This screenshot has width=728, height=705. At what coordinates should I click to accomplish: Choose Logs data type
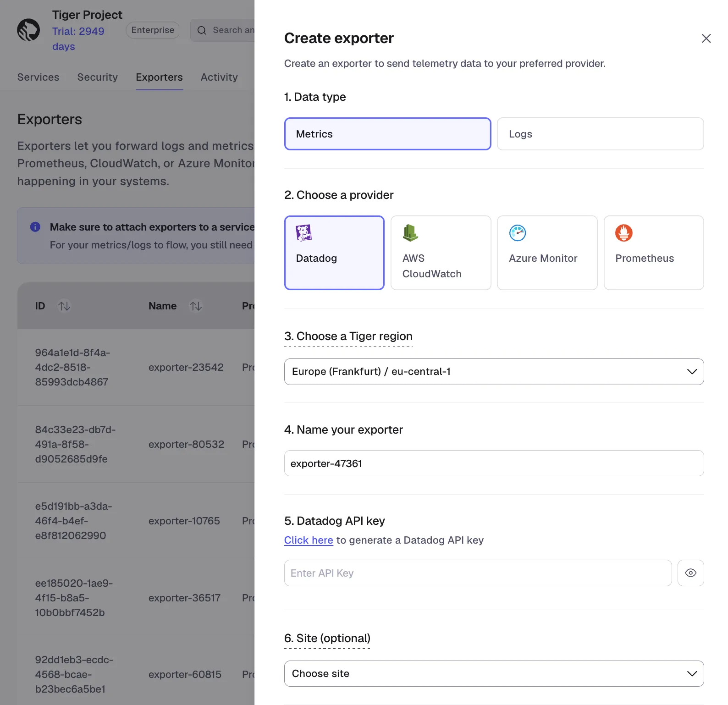tap(600, 134)
